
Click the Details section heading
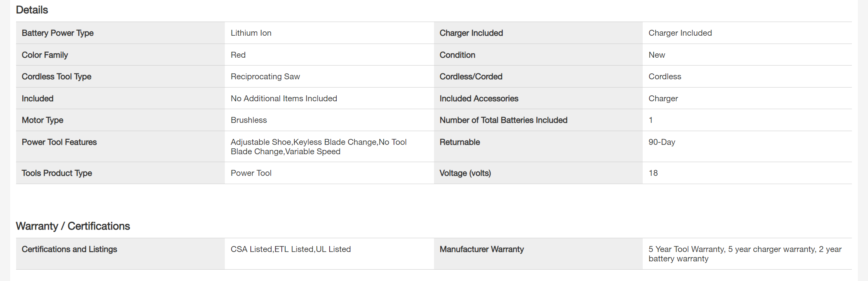(32, 10)
